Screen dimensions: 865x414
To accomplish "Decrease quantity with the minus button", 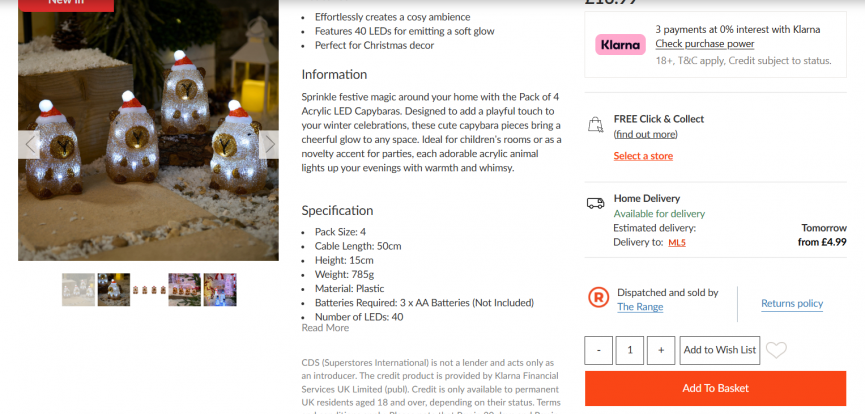I will tap(599, 350).
